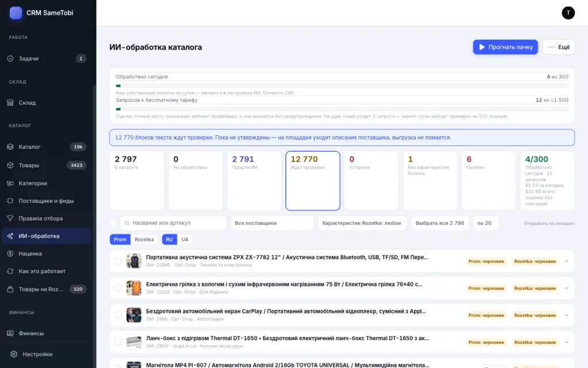Click the Наценка coin icon
This screenshot has height=368, width=588.
point(10,254)
